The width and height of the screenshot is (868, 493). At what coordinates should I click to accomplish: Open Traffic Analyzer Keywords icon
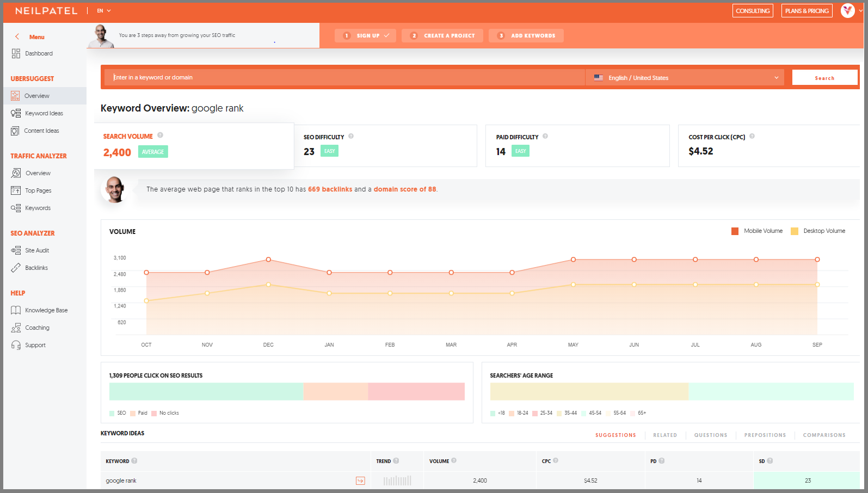pyautogui.click(x=16, y=208)
